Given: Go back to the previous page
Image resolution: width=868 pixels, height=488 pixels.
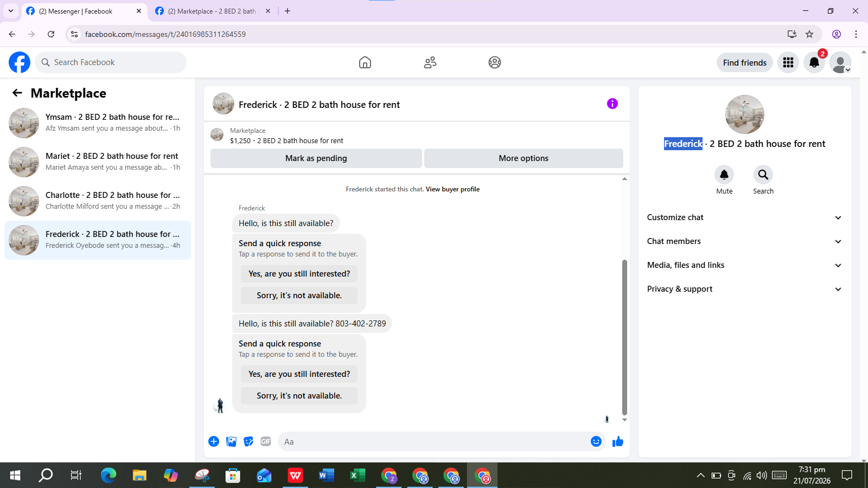Looking at the screenshot, I should click(x=12, y=34).
